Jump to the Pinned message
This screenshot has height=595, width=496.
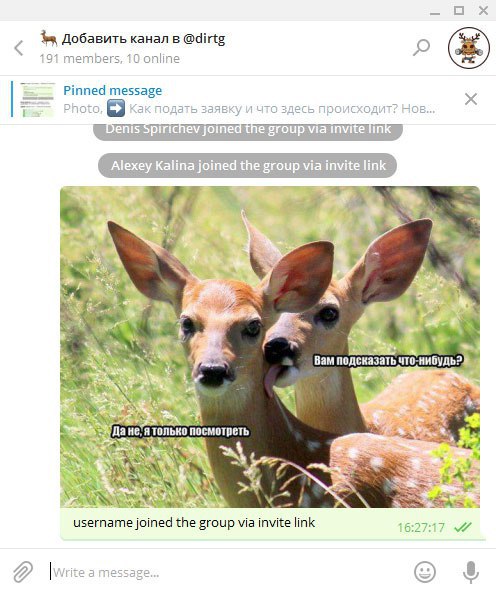pos(113,91)
